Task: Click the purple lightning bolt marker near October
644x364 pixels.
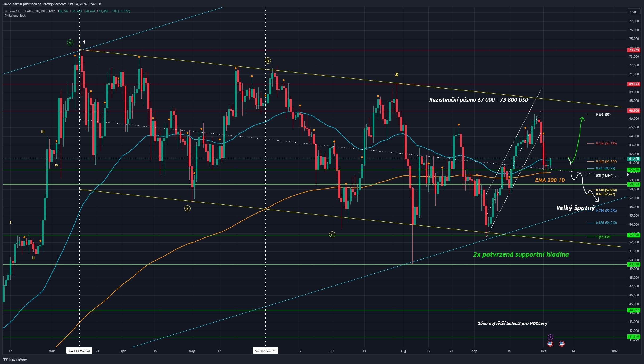Action: pyautogui.click(x=550, y=337)
